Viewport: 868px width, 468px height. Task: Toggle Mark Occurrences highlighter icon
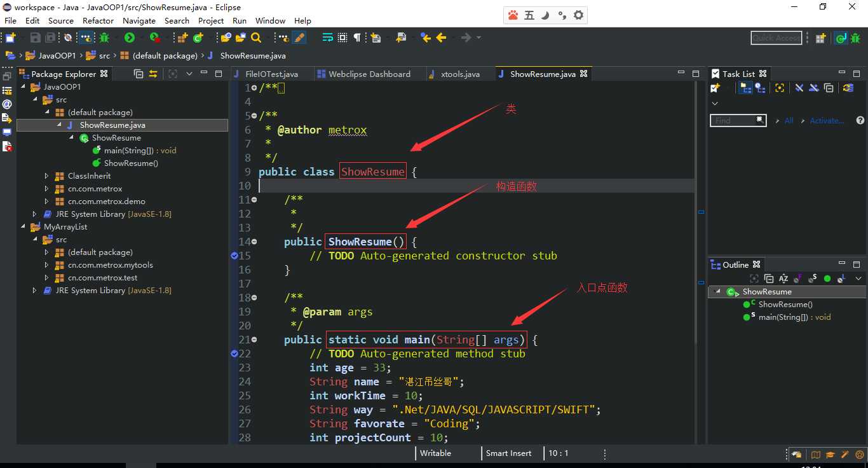click(299, 38)
